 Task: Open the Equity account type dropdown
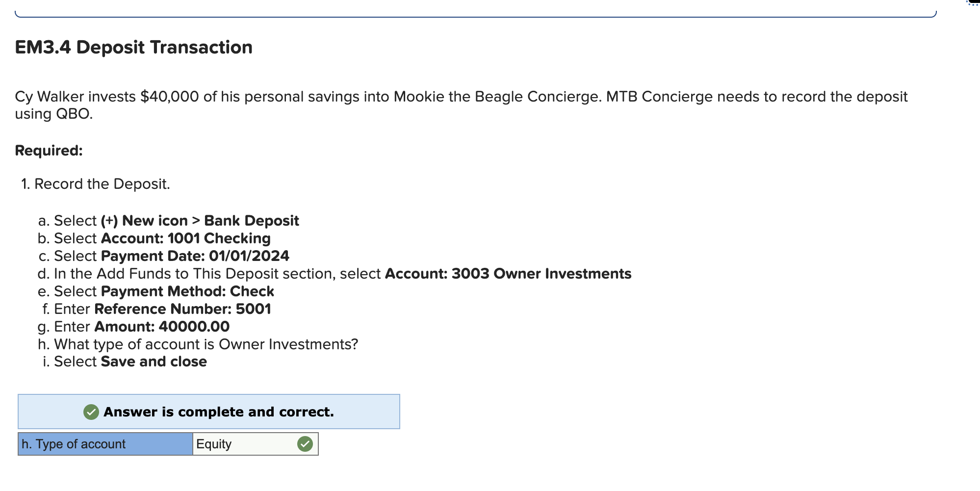pos(256,444)
